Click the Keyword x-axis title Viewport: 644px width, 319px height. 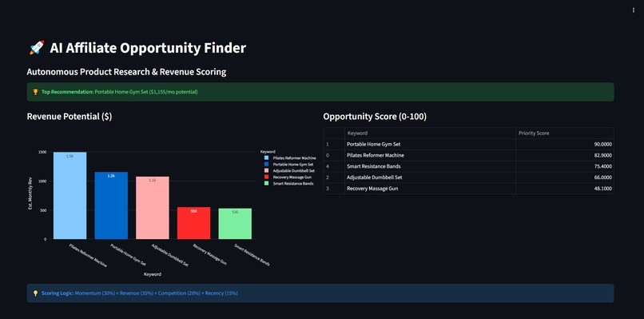pyautogui.click(x=153, y=274)
